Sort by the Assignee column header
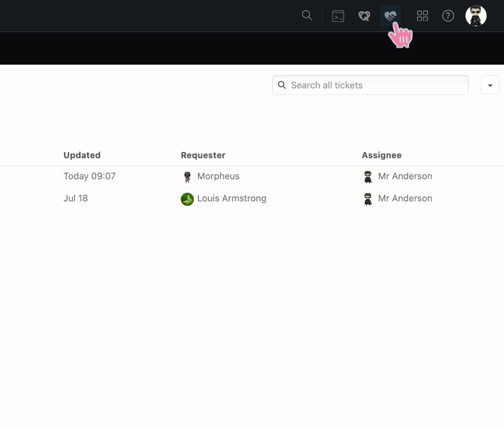Image resolution: width=504 pixels, height=429 pixels. tap(381, 155)
